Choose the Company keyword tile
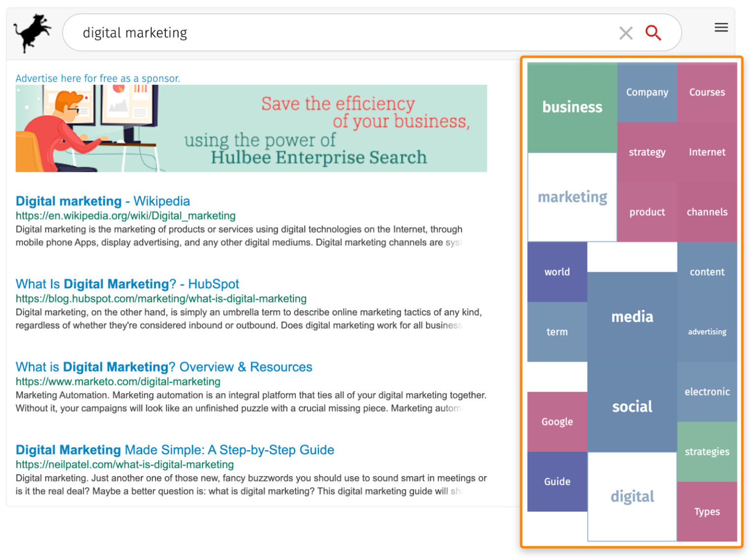 click(x=647, y=93)
